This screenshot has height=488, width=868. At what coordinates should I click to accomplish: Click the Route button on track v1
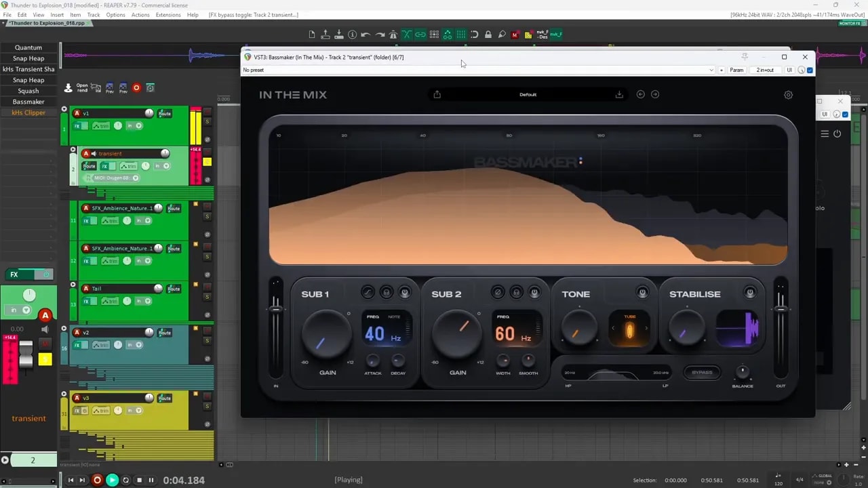pyautogui.click(x=164, y=113)
